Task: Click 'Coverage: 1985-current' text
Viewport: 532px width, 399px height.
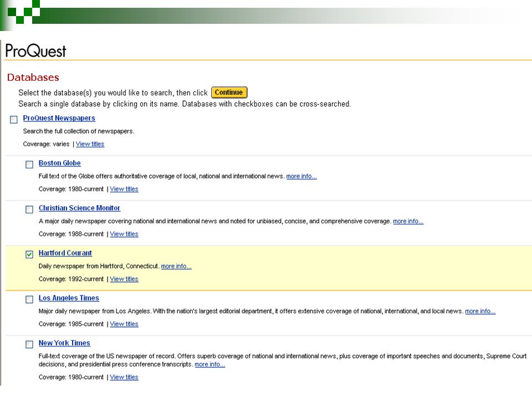Action: point(71,324)
